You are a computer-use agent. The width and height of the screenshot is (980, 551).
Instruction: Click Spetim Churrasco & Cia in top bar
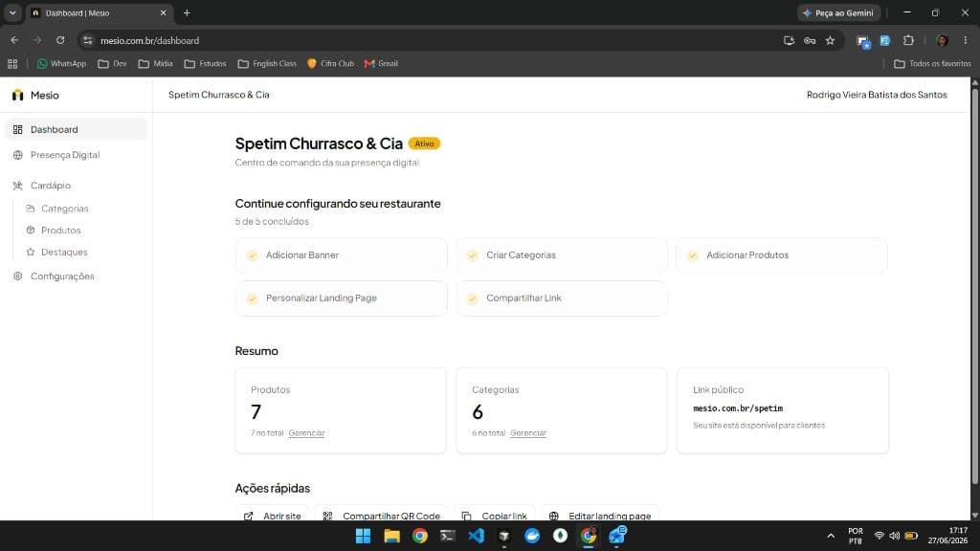(x=219, y=95)
